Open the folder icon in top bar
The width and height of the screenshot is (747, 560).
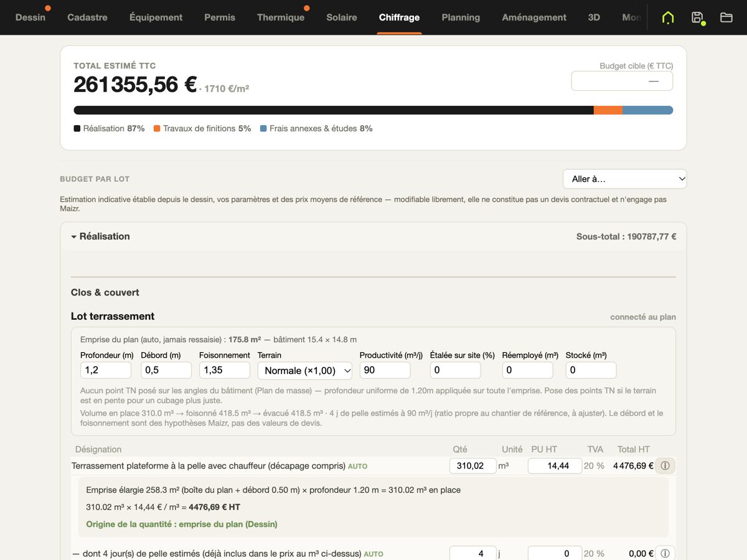click(x=726, y=17)
